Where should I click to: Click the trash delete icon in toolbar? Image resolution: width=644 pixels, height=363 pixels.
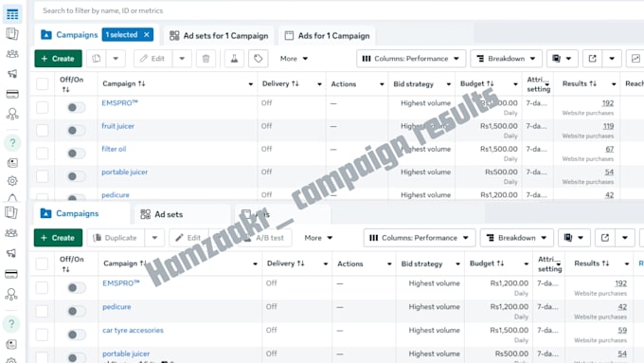(x=206, y=59)
